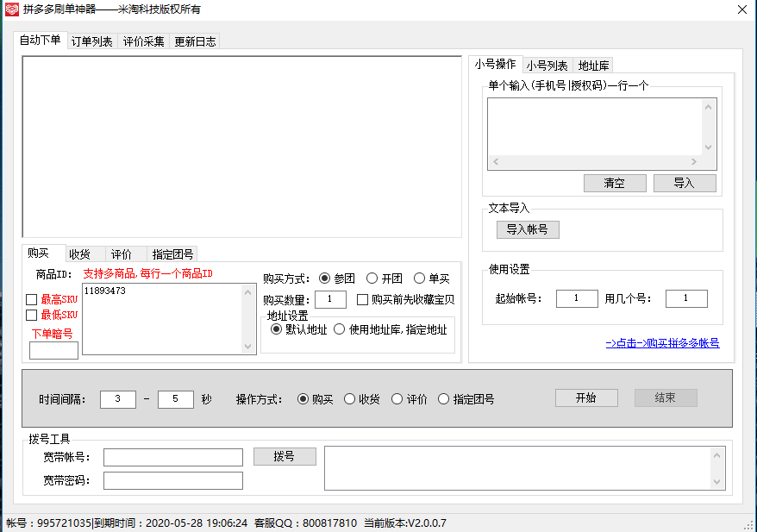Switch to the 小号列表 tab
Viewport: 757px width, 532px height.
click(547, 66)
